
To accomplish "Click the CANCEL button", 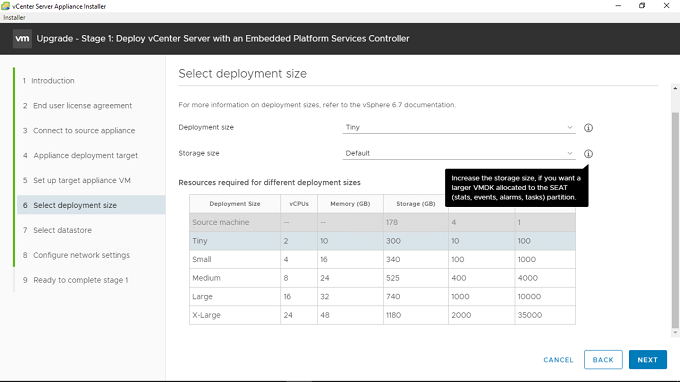I will coord(558,360).
